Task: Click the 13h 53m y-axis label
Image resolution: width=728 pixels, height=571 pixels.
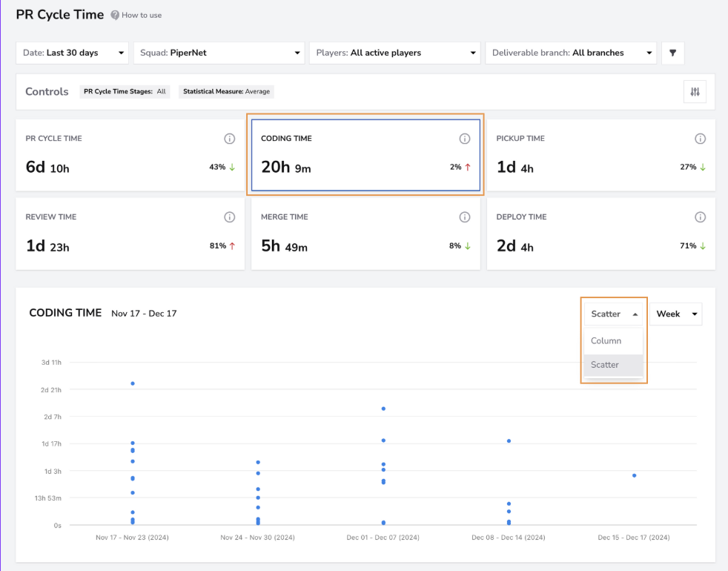Action: click(48, 498)
